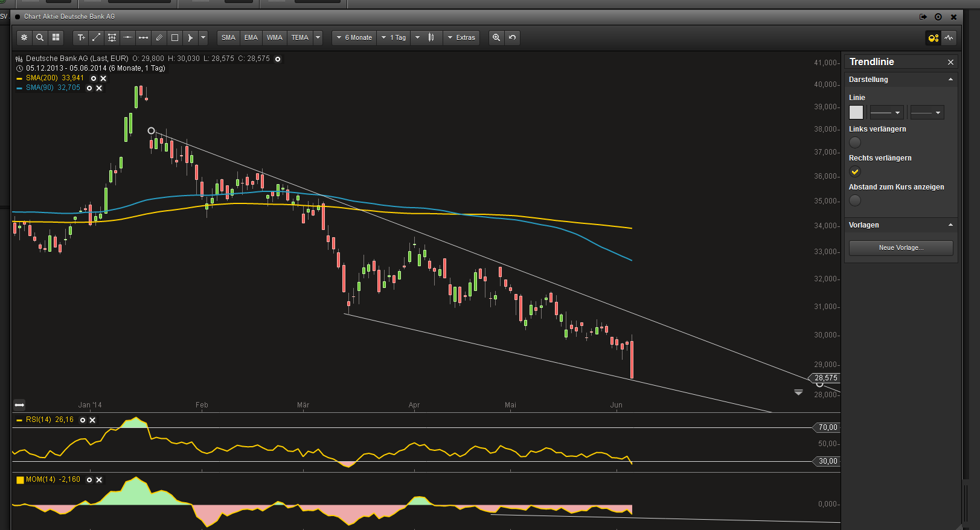Open settings for RSI(14) indicator
Image resolution: width=980 pixels, height=530 pixels.
click(x=83, y=420)
